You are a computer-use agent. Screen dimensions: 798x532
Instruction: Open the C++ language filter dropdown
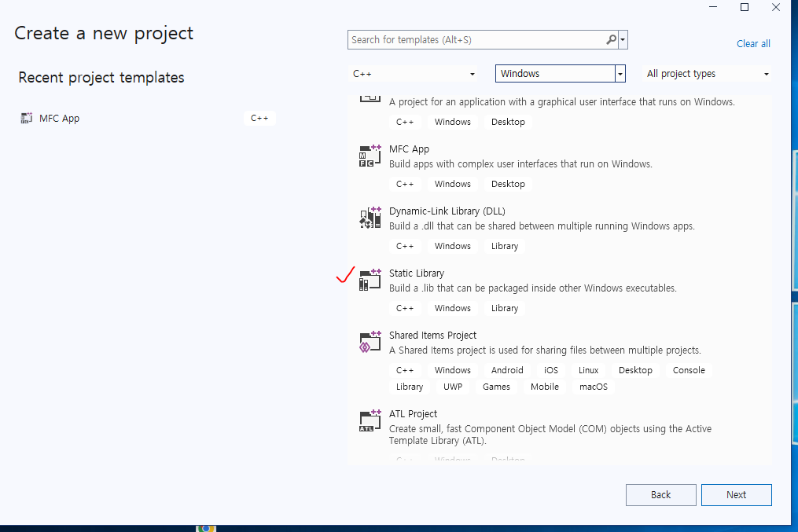coord(414,74)
